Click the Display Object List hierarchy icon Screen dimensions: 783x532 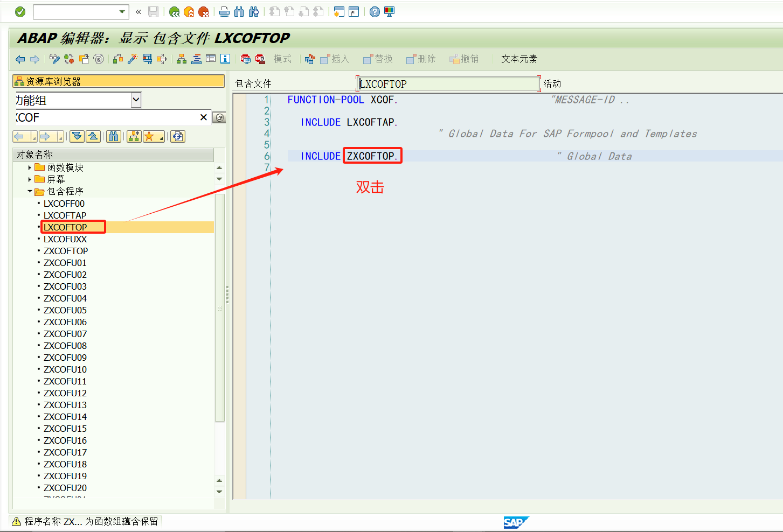pyautogui.click(x=182, y=59)
